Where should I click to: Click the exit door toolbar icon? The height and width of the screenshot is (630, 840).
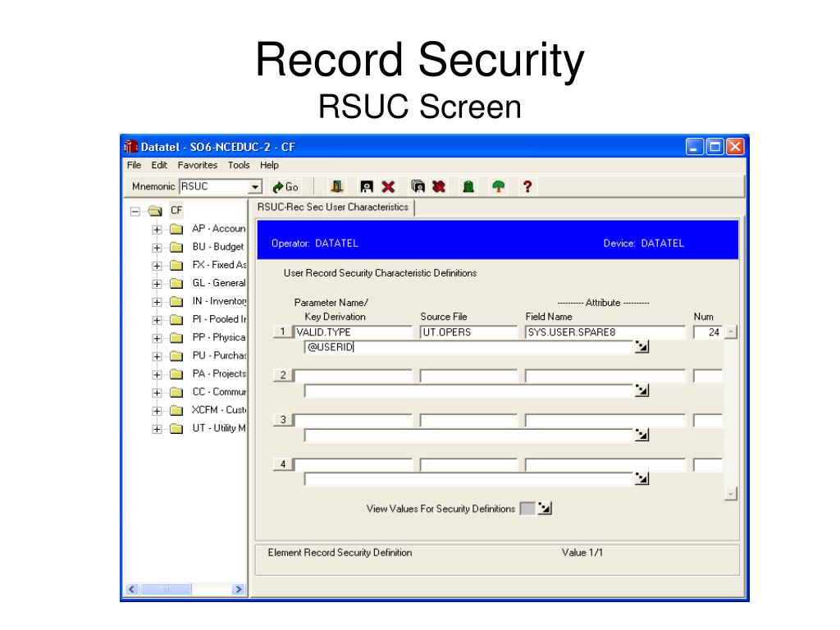(337, 186)
